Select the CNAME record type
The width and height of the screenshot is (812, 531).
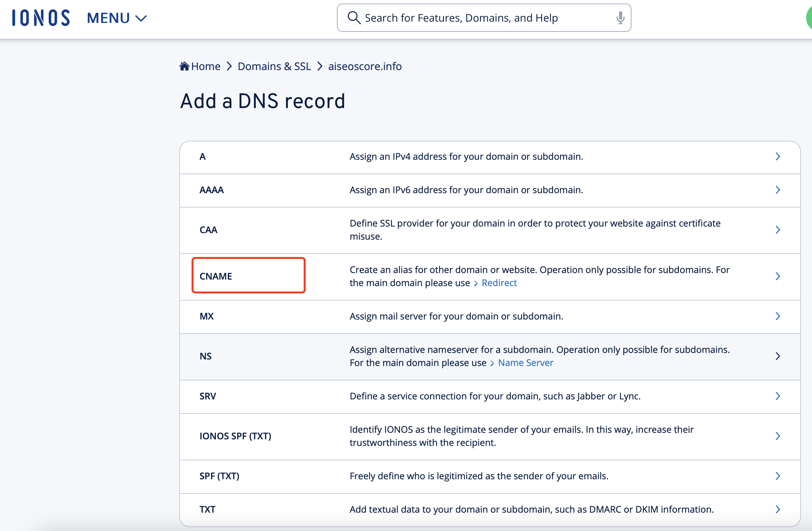coord(489,276)
